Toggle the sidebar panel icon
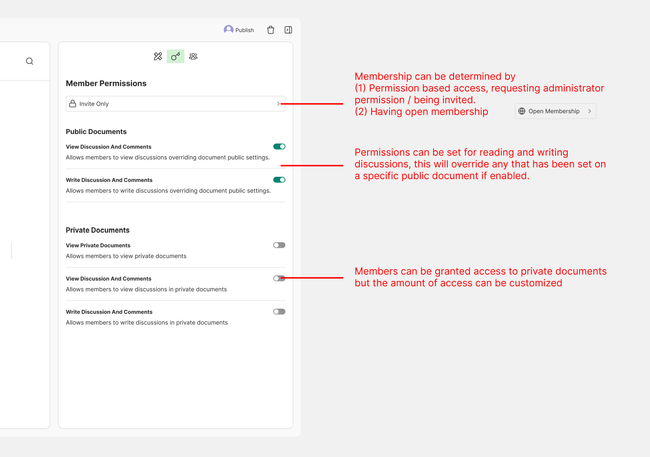This screenshot has width=650, height=457. coord(288,30)
